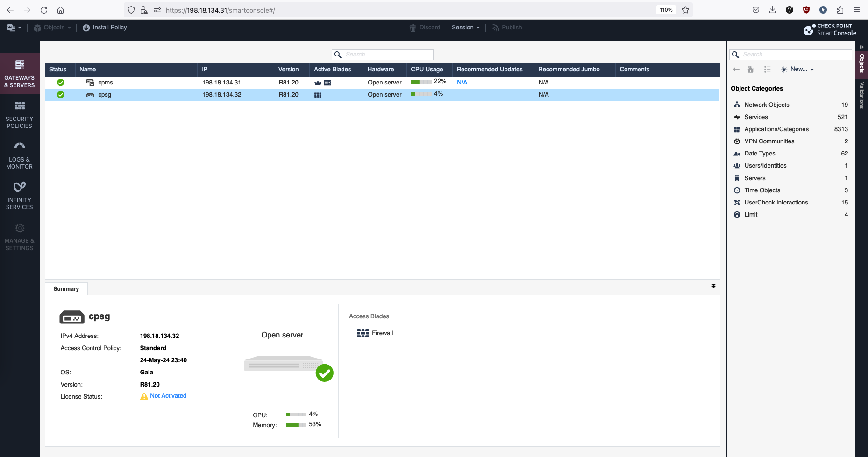Toggle list view icon in Objects panel
868x457 pixels.
point(767,70)
